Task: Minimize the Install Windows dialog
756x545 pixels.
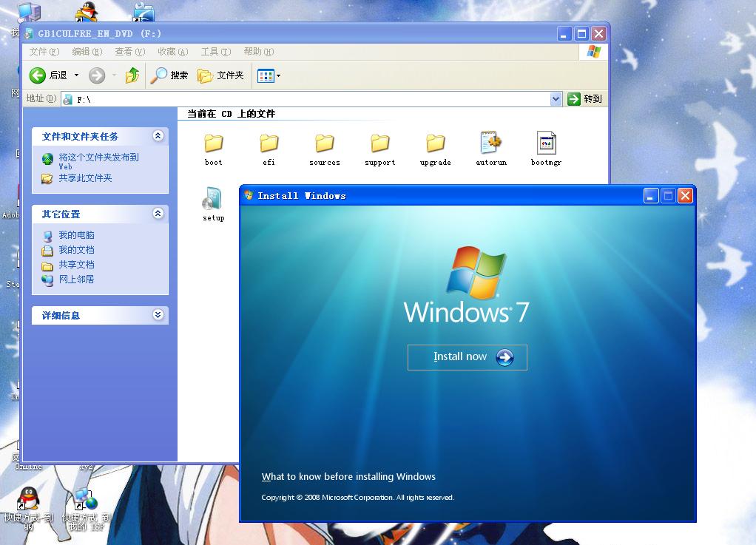Action: point(650,196)
